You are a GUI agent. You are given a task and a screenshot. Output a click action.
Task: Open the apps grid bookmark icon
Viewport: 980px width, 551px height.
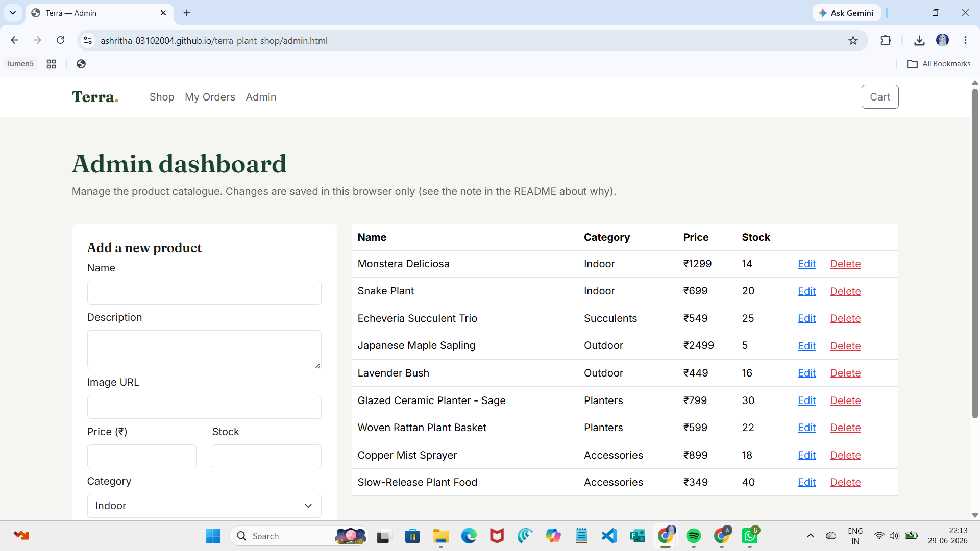click(51, 64)
